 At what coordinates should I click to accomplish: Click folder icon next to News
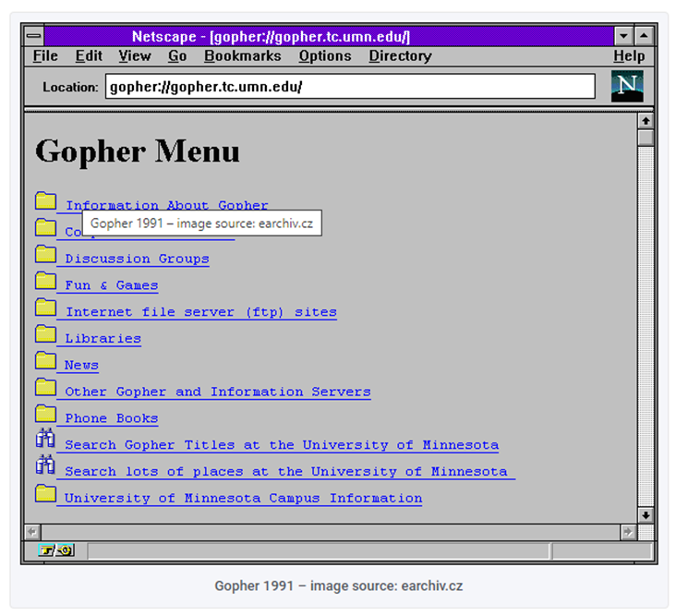point(45,361)
